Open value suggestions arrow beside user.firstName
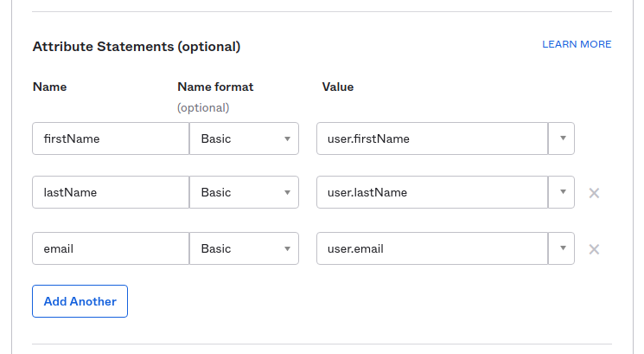The width and height of the screenshot is (644, 354). coord(562,138)
